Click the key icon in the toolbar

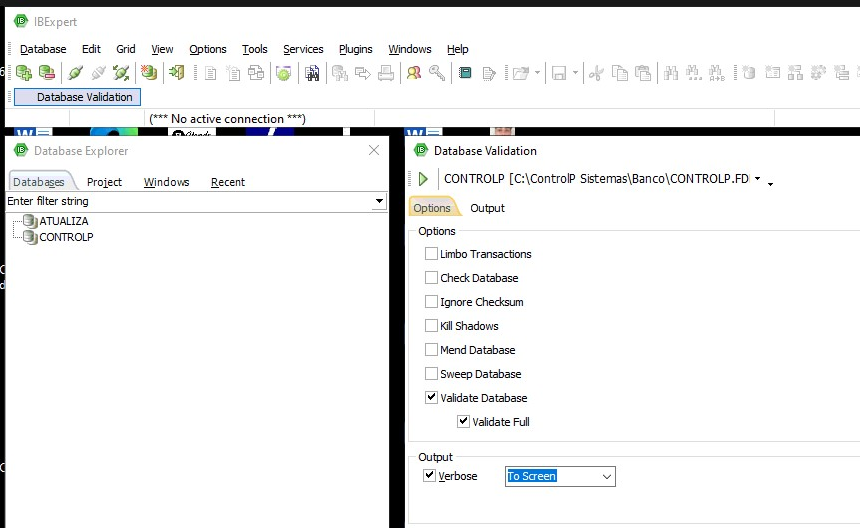[x=437, y=73]
